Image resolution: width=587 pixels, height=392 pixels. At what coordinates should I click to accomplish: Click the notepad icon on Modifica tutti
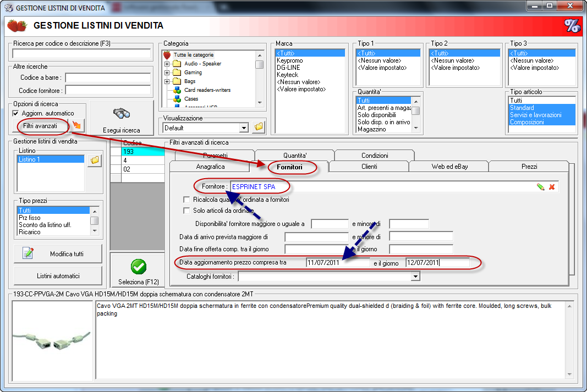tap(28, 253)
